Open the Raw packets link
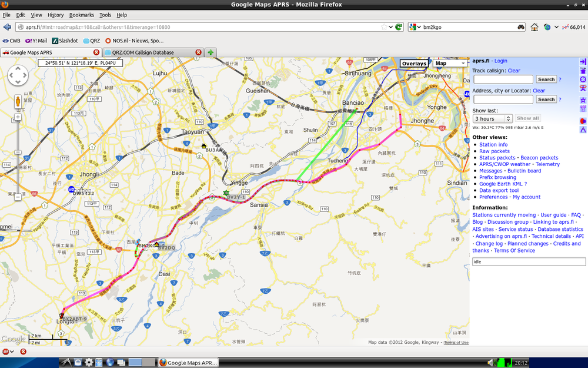This screenshot has height=368, width=588. tap(494, 151)
